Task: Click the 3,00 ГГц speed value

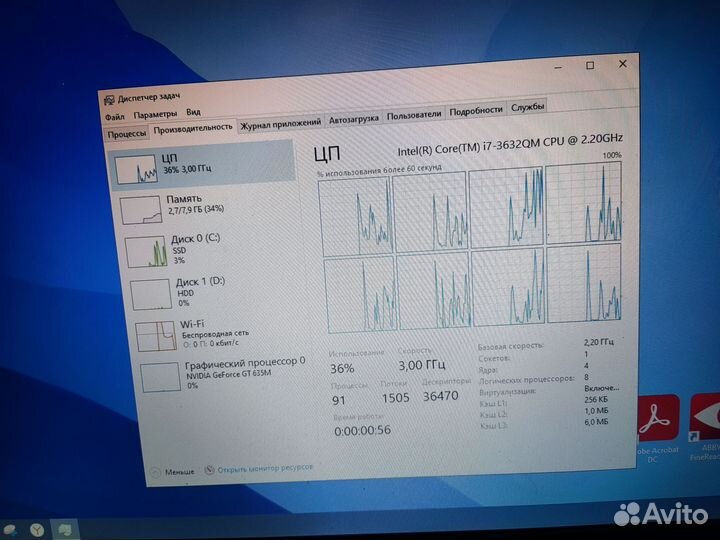Action: point(422,366)
